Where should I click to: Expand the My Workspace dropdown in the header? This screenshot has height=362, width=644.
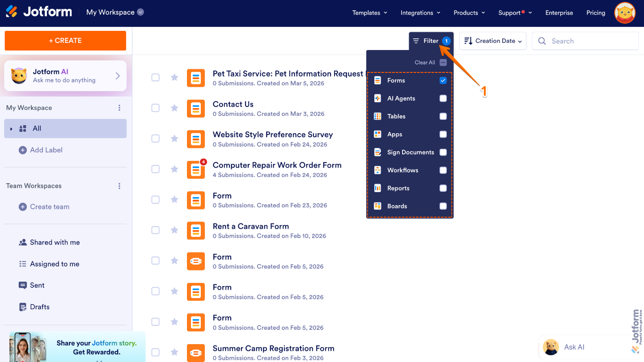click(140, 13)
